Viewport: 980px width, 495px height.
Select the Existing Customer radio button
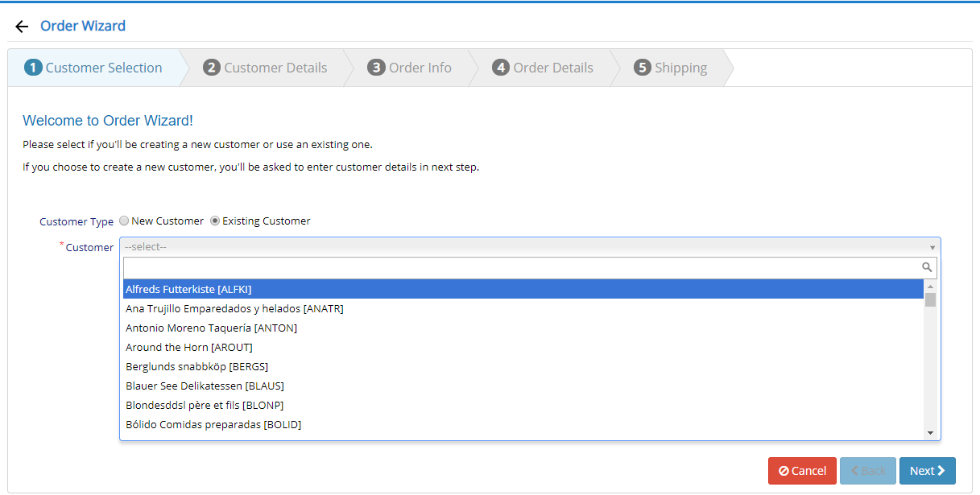pos(215,221)
